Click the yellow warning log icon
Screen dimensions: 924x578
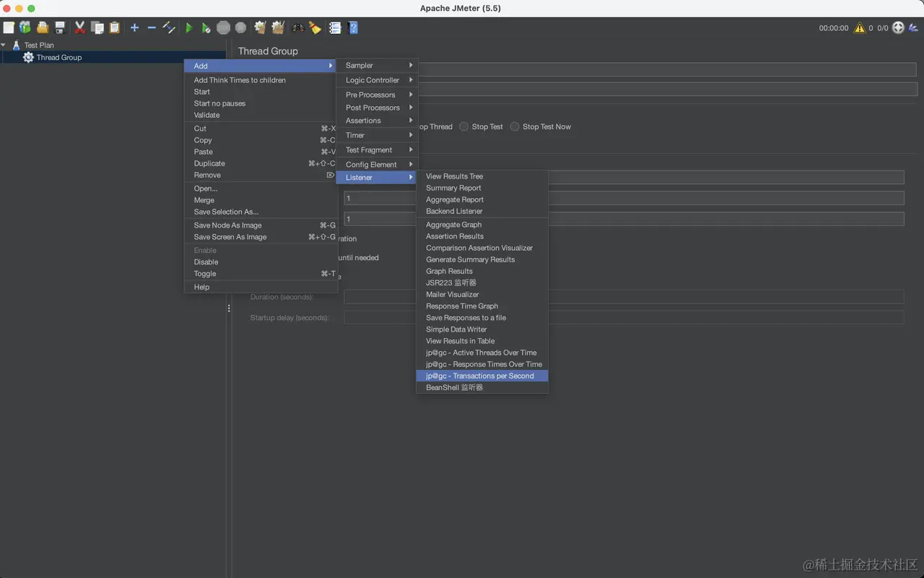[859, 28]
